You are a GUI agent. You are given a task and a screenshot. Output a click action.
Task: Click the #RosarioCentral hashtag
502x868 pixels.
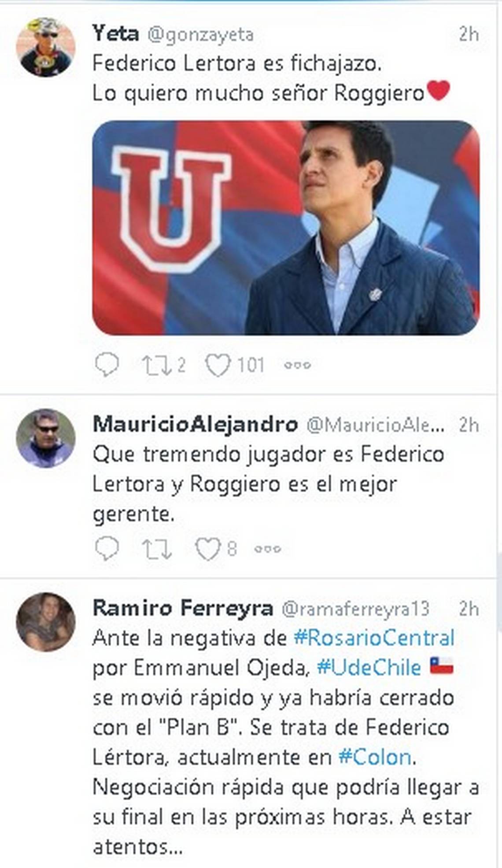point(374,638)
